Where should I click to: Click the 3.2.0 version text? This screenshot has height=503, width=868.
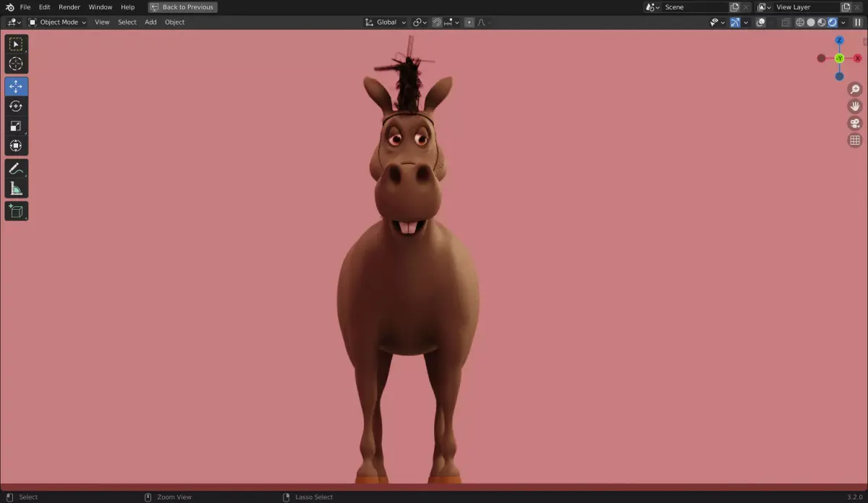(x=856, y=497)
